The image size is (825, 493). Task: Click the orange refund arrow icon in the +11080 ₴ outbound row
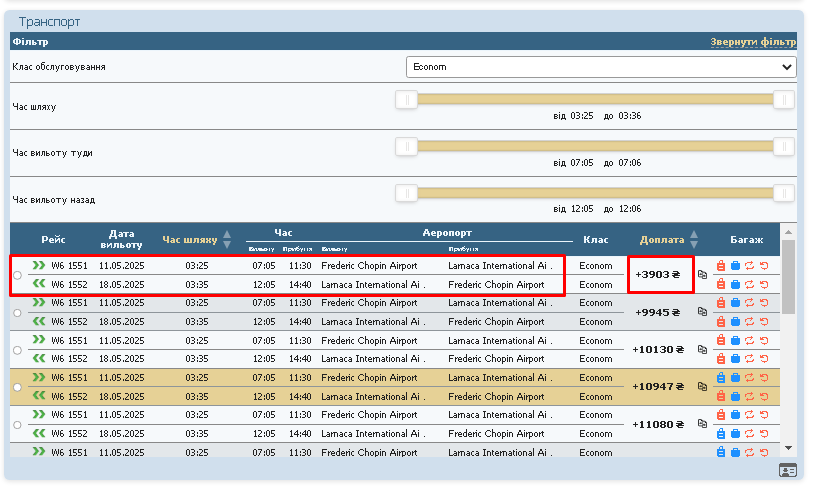click(x=762, y=415)
